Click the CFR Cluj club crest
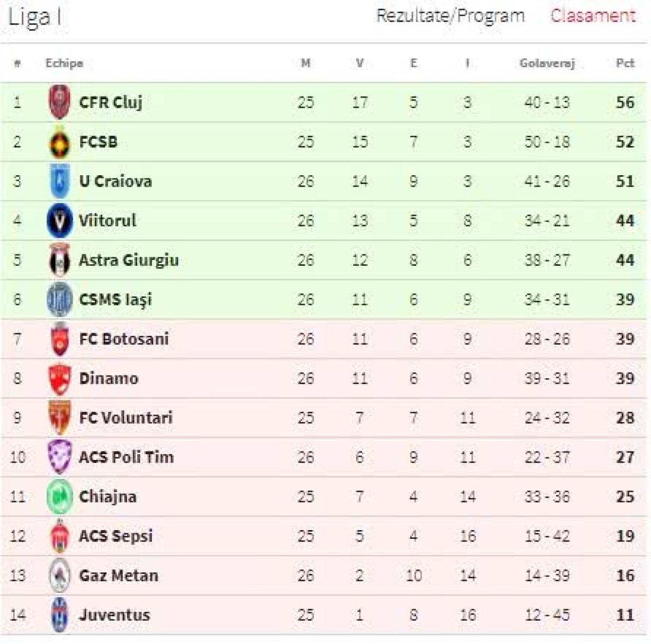The height and width of the screenshot is (644, 651). 59,102
